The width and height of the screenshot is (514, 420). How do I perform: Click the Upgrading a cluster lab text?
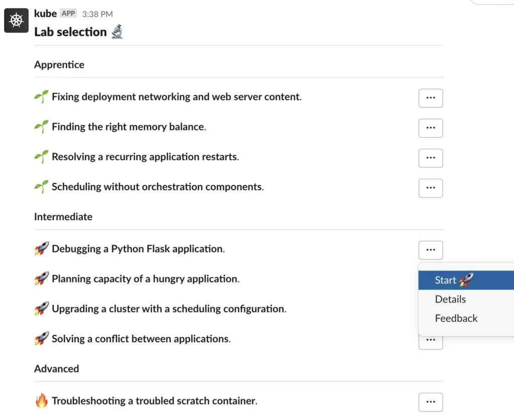pyautogui.click(x=169, y=309)
